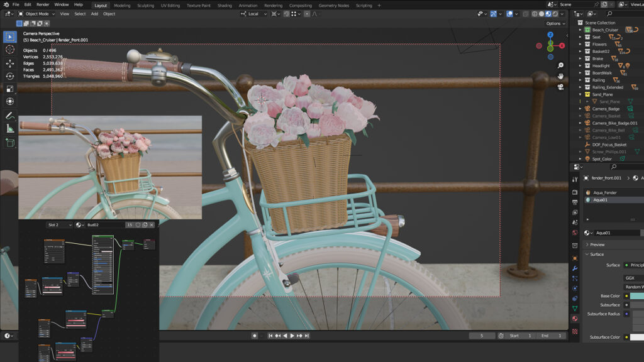The image size is (644, 362).
Task: Activate the Rotate tool
Action: [x=10, y=76]
